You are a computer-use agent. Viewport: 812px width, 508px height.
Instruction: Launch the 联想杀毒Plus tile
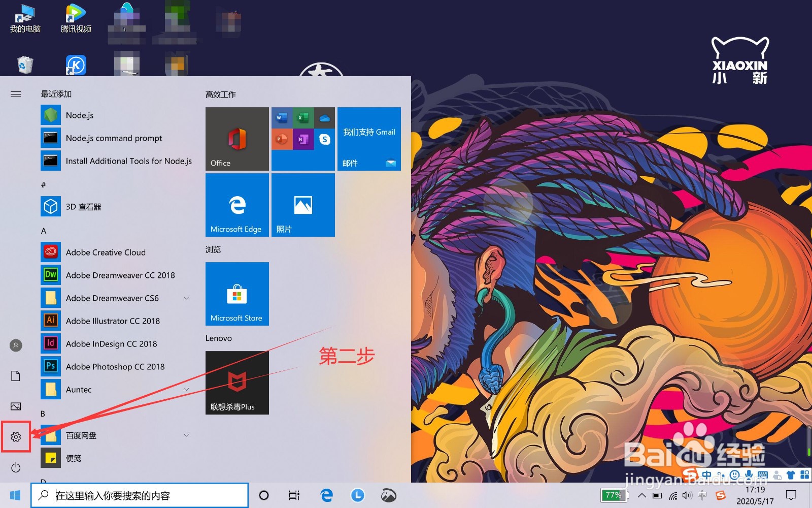237,383
